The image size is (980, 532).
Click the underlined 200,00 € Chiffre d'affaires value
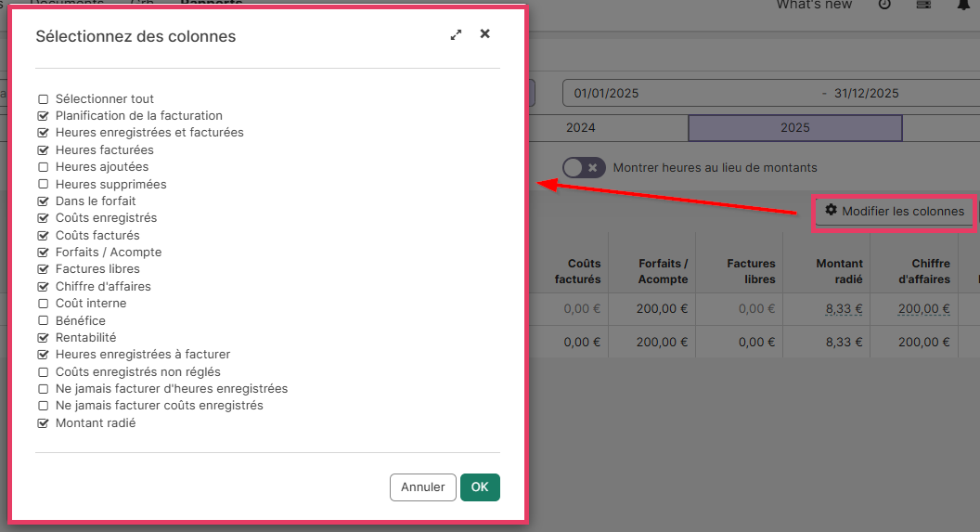pos(923,309)
